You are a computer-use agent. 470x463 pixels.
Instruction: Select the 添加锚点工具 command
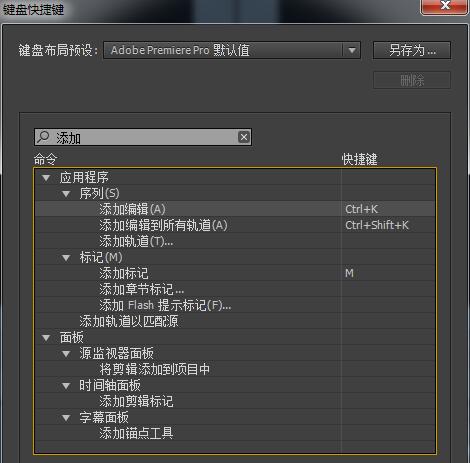[136, 433]
